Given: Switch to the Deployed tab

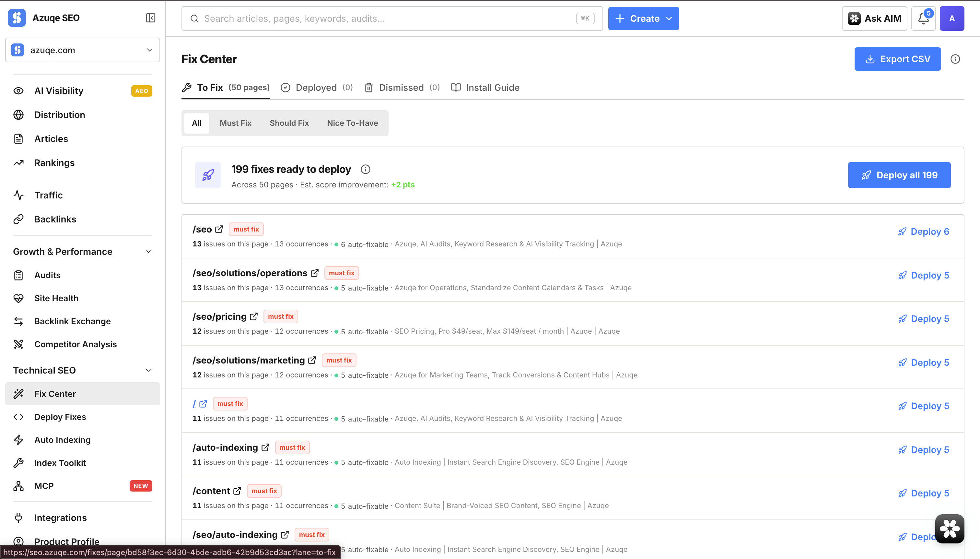Looking at the screenshot, I should point(317,88).
